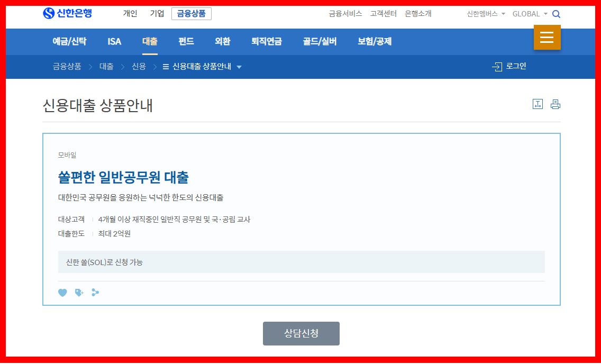Print the page with printer icon
Image resolution: width=601 pixels, height=364 pixels.
pyautogui.click(x=556, y=104)
